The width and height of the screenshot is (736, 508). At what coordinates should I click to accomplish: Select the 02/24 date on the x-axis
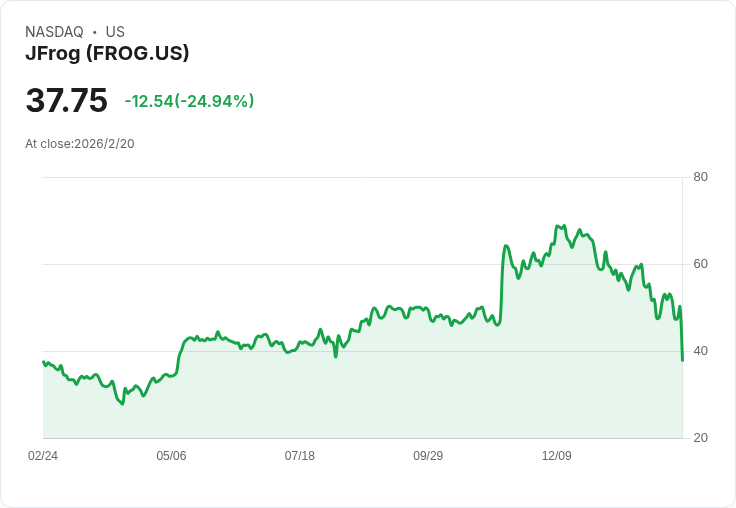43,456
